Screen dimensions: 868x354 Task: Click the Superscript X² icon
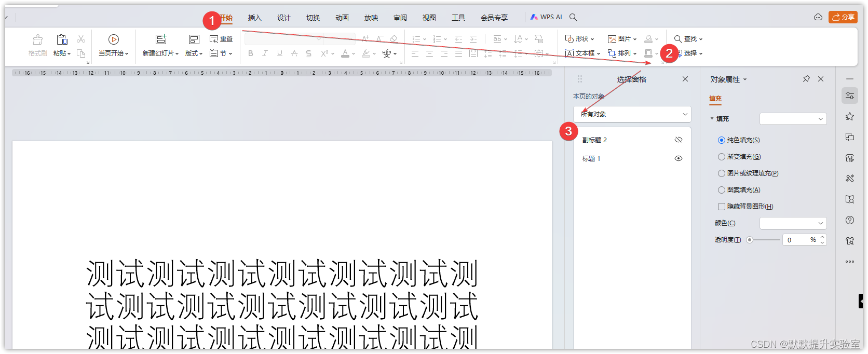[x=324, y=53]
